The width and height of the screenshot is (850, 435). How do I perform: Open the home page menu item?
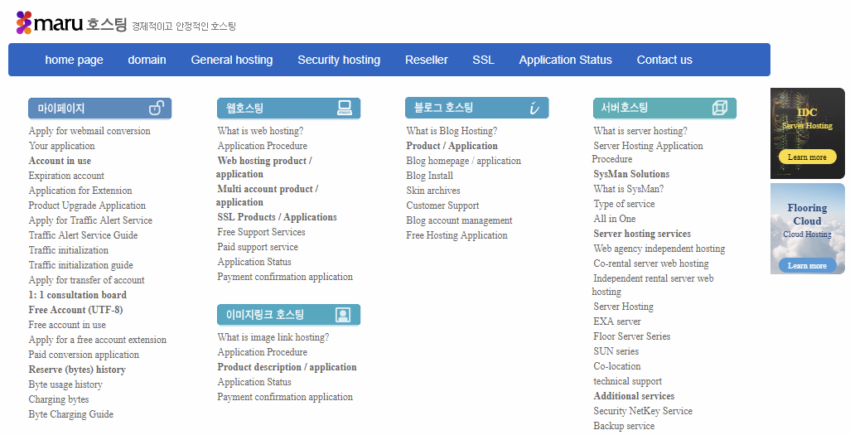[74, 60]
